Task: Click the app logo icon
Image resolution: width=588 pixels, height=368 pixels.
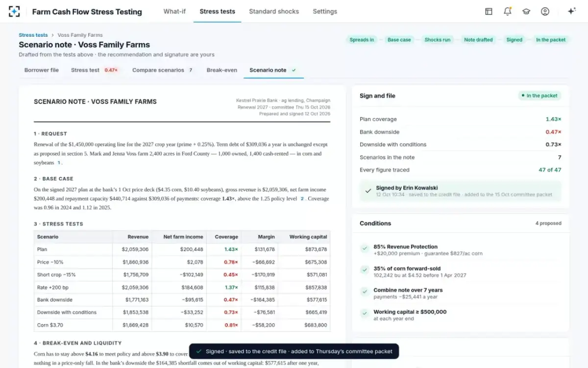Action: click(x=14, y=11)
